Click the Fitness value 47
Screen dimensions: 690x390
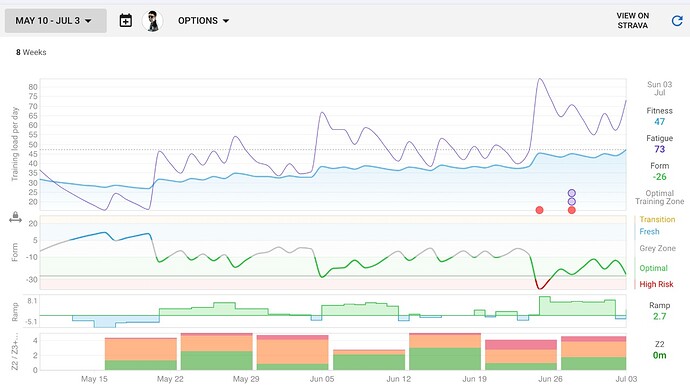tap(659, 122)
